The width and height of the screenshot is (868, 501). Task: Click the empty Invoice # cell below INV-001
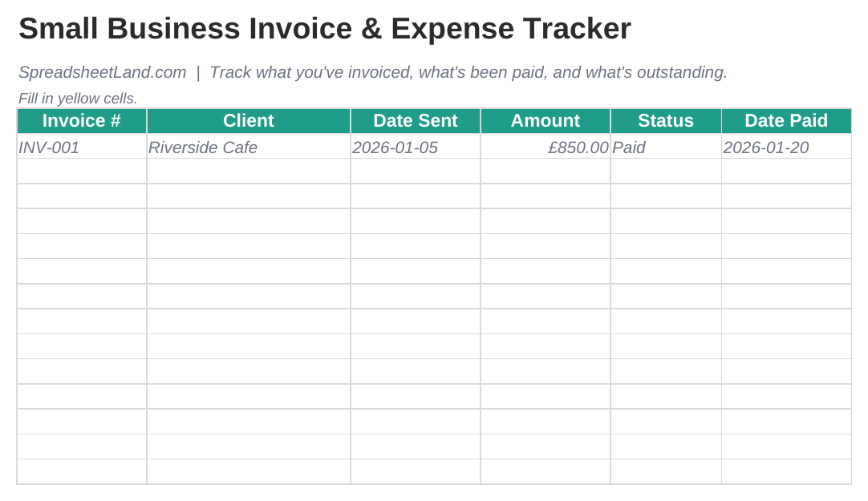pyautogui.click(x=82, y=172)
